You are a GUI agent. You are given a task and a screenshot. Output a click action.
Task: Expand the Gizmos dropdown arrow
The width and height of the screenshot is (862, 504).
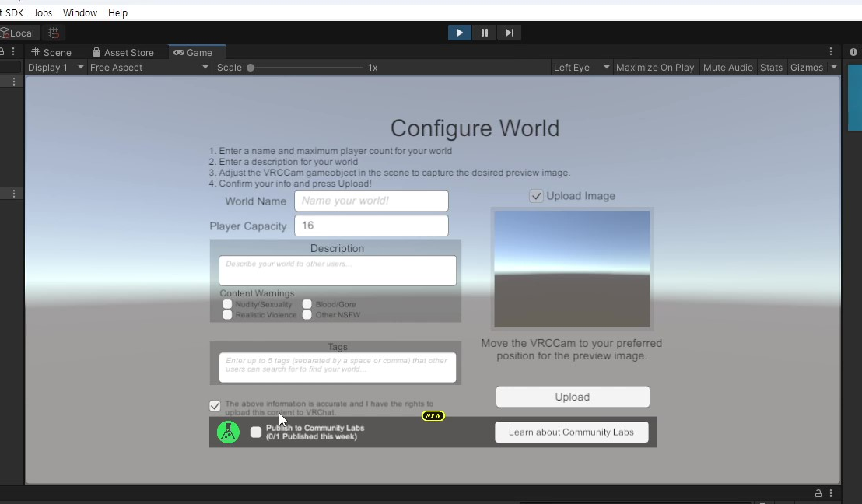coord(834,68)
